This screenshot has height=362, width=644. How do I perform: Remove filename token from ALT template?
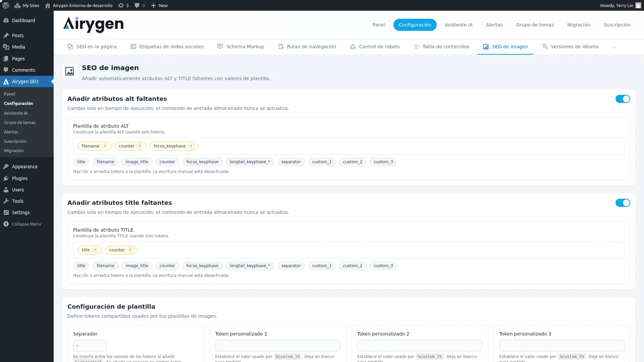105,146
